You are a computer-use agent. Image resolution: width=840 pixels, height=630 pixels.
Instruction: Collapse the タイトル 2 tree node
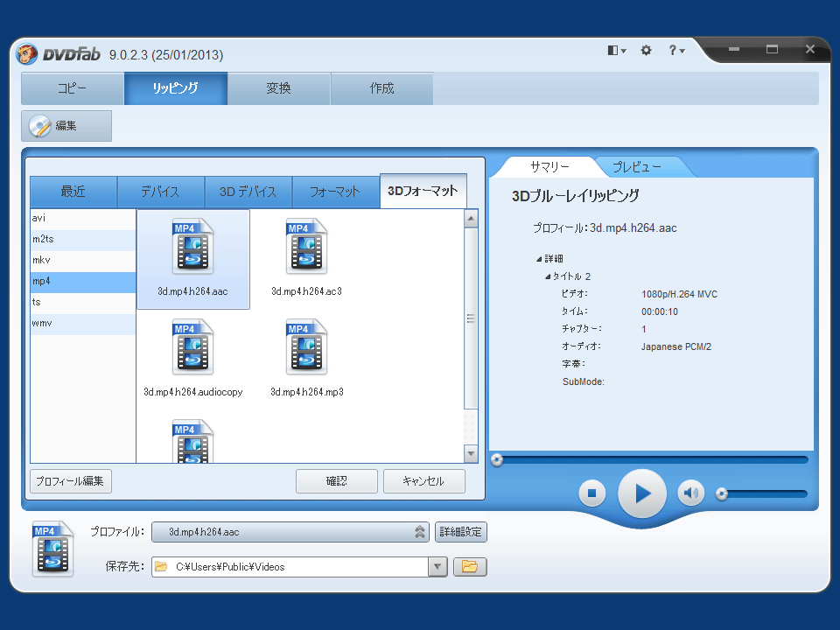[x=548, y=277]
